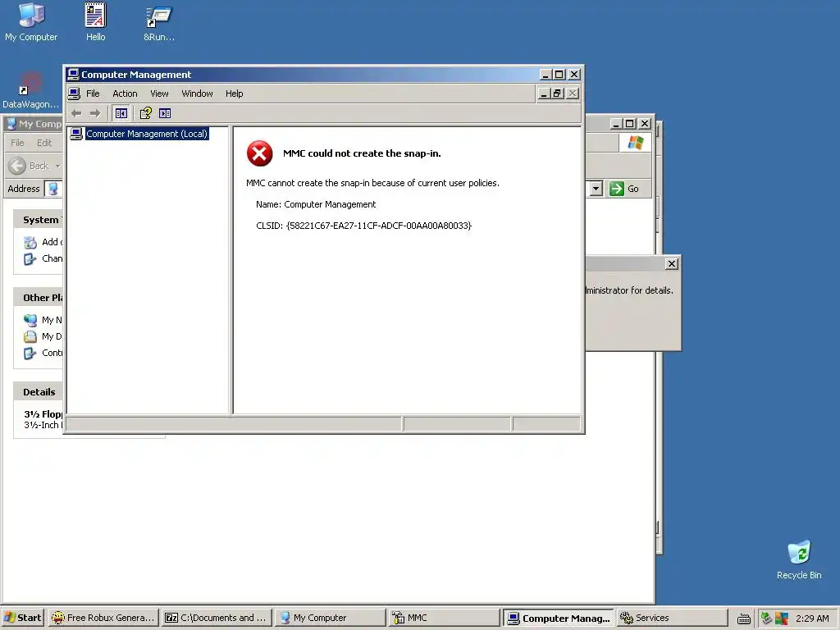
Task: Click the security shield tray icon
Action: [x=782, y=619]
